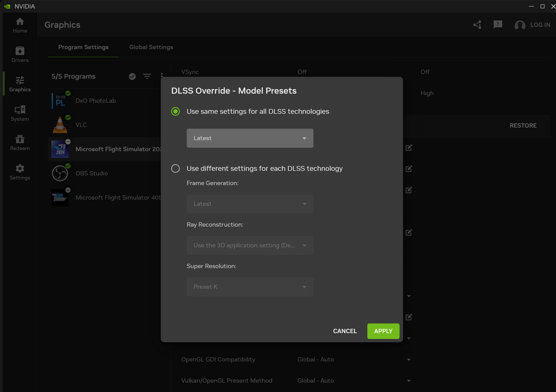Switch to the Program Settings tab
Viewport: 556px width, 392px height.
coord(84,47)
